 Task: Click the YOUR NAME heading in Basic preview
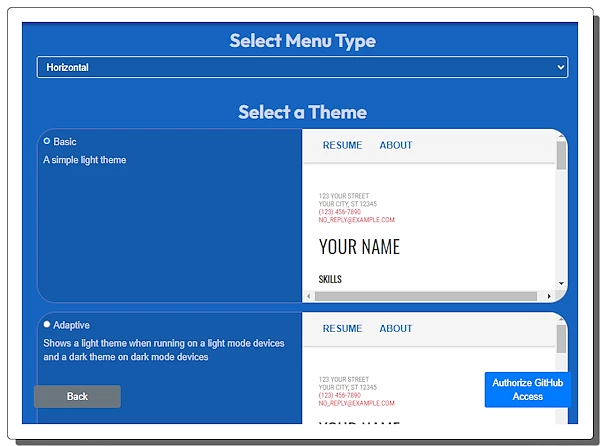point(359,247)
